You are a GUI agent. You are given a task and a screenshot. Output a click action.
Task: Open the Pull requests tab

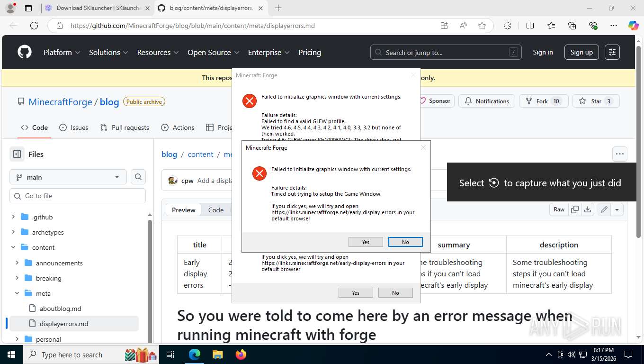point(125,127)
